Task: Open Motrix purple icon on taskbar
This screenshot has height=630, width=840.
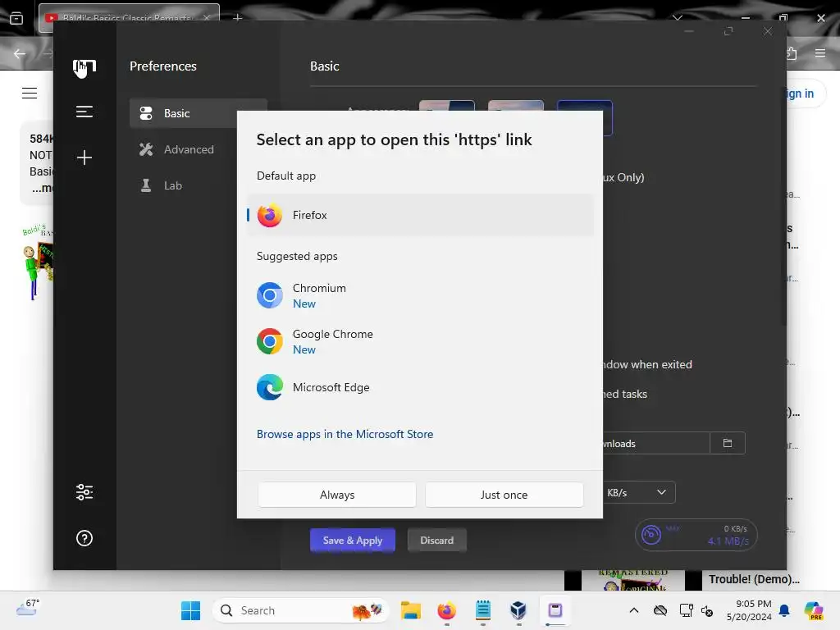Action: pyautogui.click(x=555, y=610)
